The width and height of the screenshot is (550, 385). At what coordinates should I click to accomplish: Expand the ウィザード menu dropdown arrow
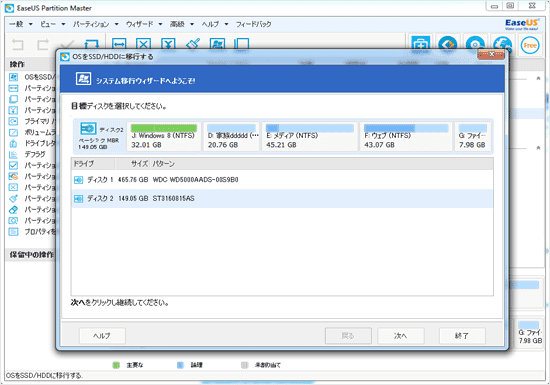160,24
